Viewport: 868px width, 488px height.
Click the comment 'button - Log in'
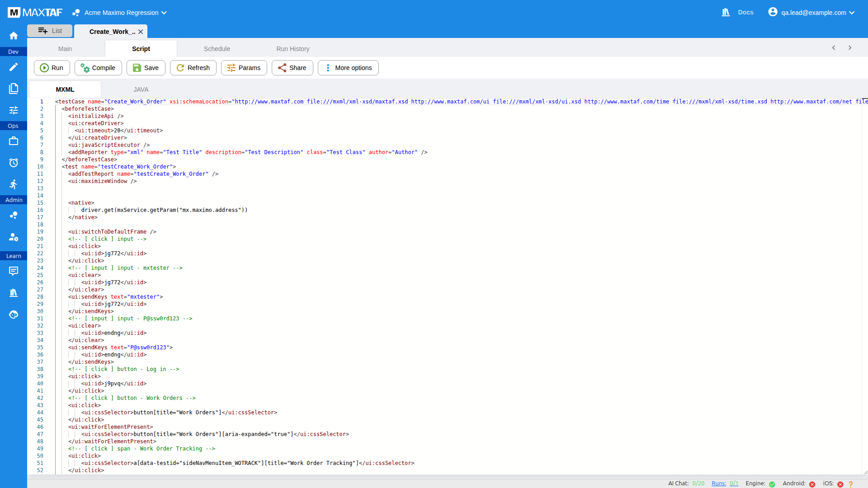pyautogui.click(x=124, y=369)
